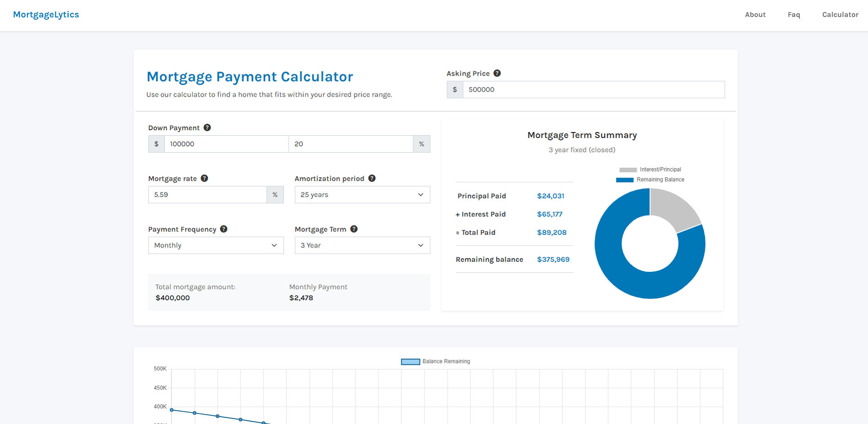
Task: Expand the Payment Frequency dropdown set to Monthly
Action: click(x=216, y=245)
